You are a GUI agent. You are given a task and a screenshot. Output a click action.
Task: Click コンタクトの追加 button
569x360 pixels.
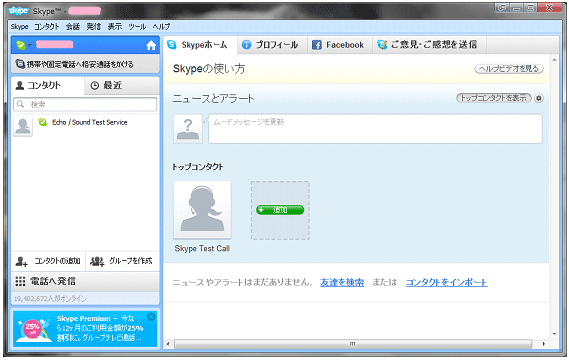[x=48, y=261]
